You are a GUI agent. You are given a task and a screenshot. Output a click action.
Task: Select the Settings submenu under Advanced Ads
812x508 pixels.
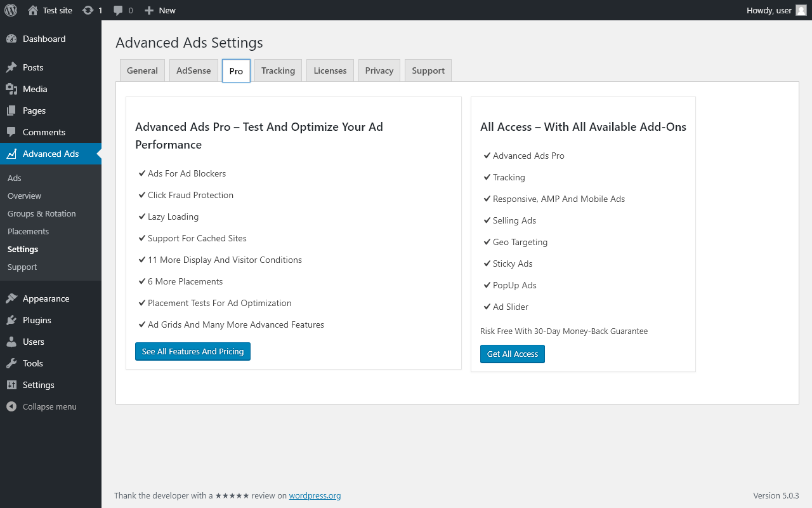[23, 250]
